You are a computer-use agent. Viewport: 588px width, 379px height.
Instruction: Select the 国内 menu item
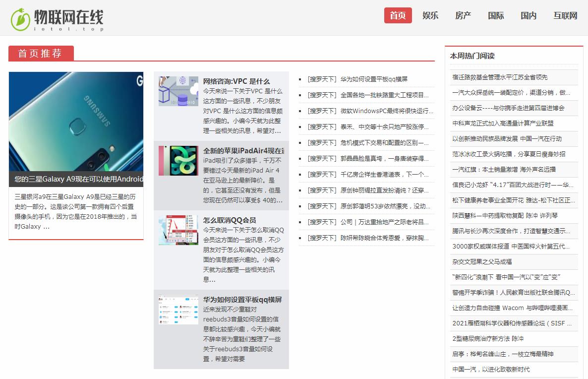(x=529, y=15)
